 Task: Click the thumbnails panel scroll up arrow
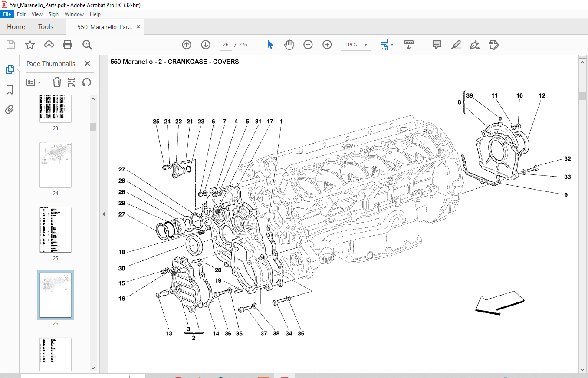[93, 99]
